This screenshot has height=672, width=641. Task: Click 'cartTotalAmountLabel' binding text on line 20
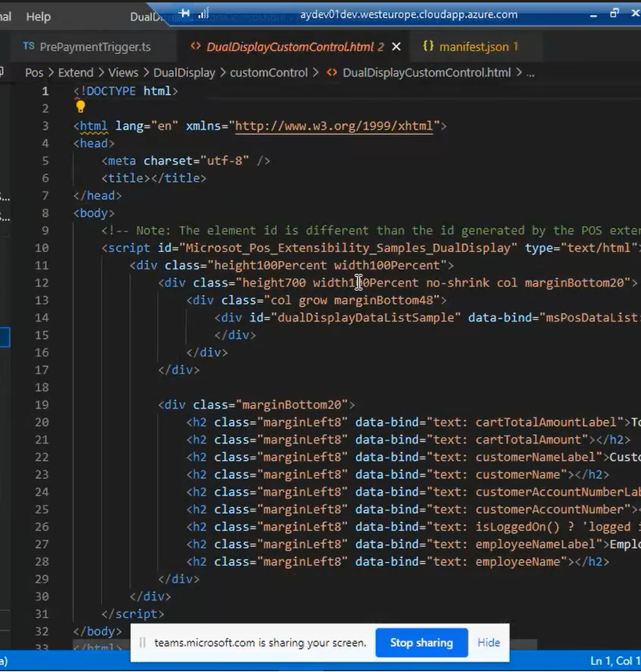click(545, 422)
